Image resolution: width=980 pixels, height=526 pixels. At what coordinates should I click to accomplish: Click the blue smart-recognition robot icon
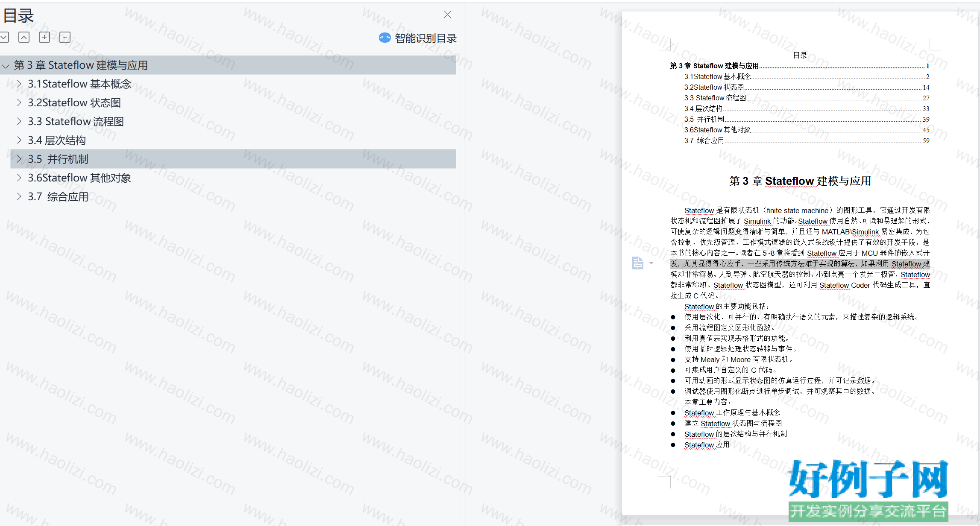point(384,38)
